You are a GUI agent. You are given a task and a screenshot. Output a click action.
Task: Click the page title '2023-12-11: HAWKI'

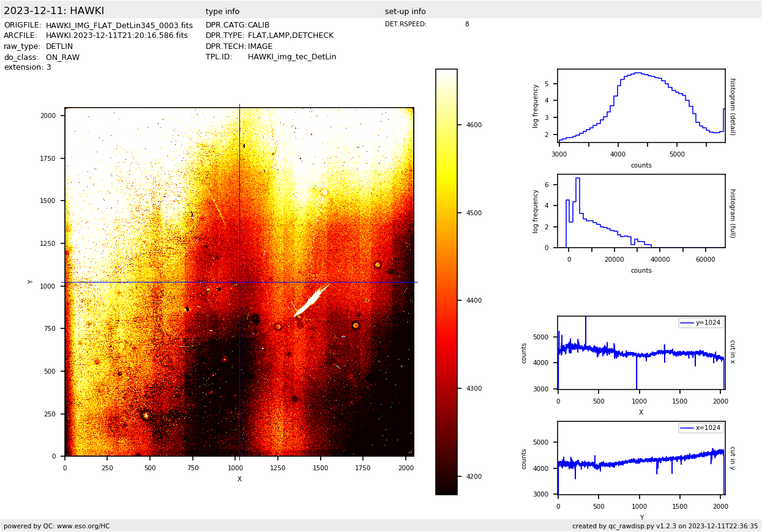click(x=54, y=11)
